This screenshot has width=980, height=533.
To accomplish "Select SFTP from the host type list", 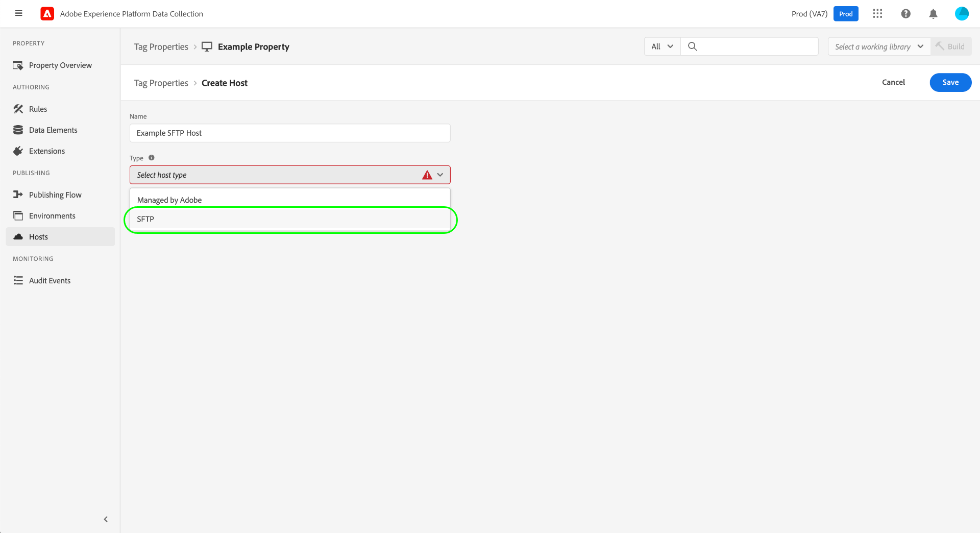I will [289, 219].
